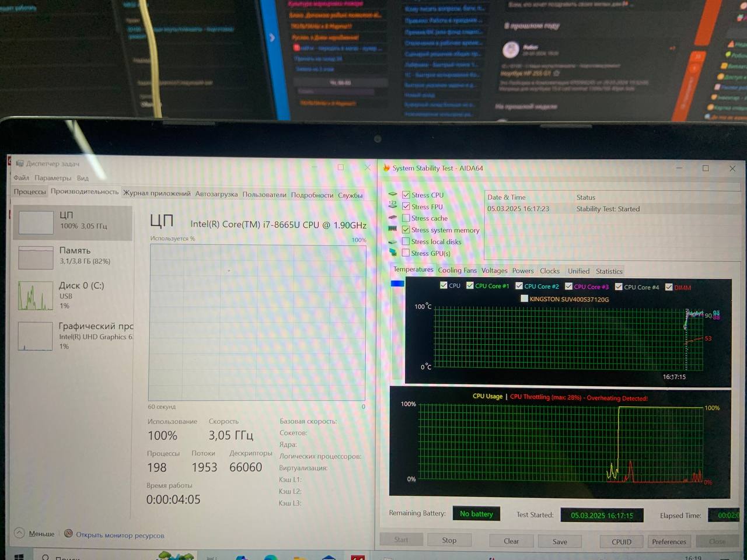Enable the Stress cache checkbox
The image size is (747, 560).
pyautogui.click(x=406, y=218)
